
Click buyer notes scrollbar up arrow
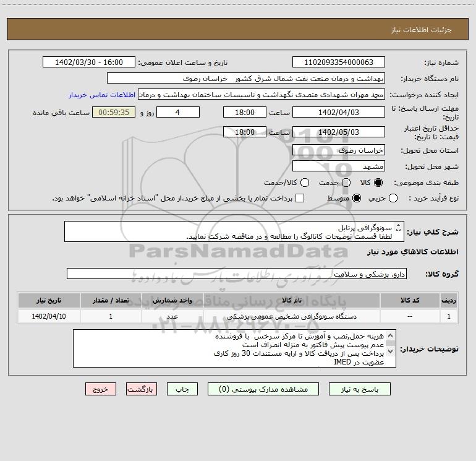click(x=391, y=335)
